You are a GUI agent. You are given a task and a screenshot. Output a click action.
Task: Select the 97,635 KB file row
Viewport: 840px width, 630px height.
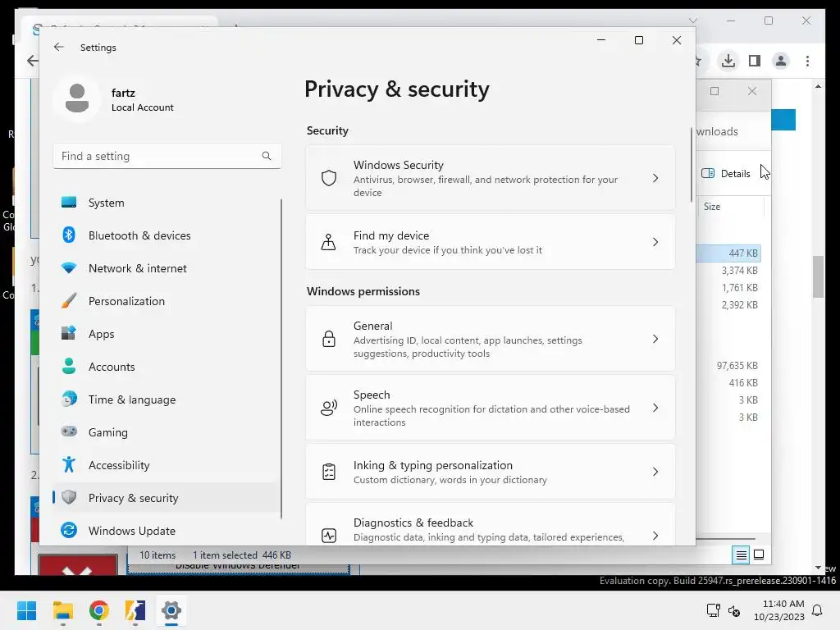coord(728,365)
